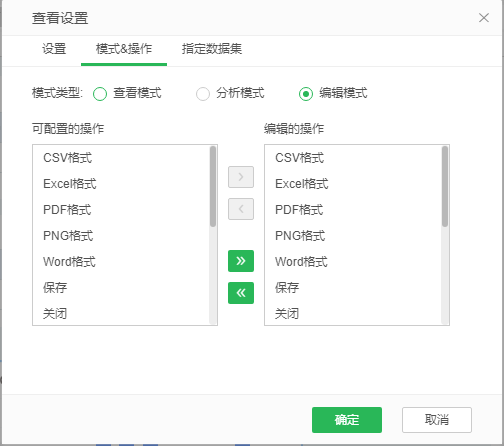Click the 可配置的操作 list scrollbar
504x446 pixels.
click(213, 187)
